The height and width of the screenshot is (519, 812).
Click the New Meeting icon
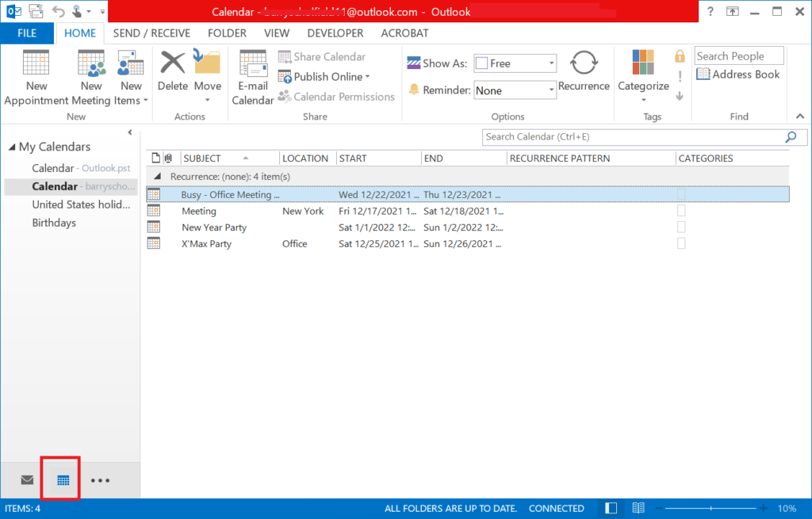click(91, 63)
